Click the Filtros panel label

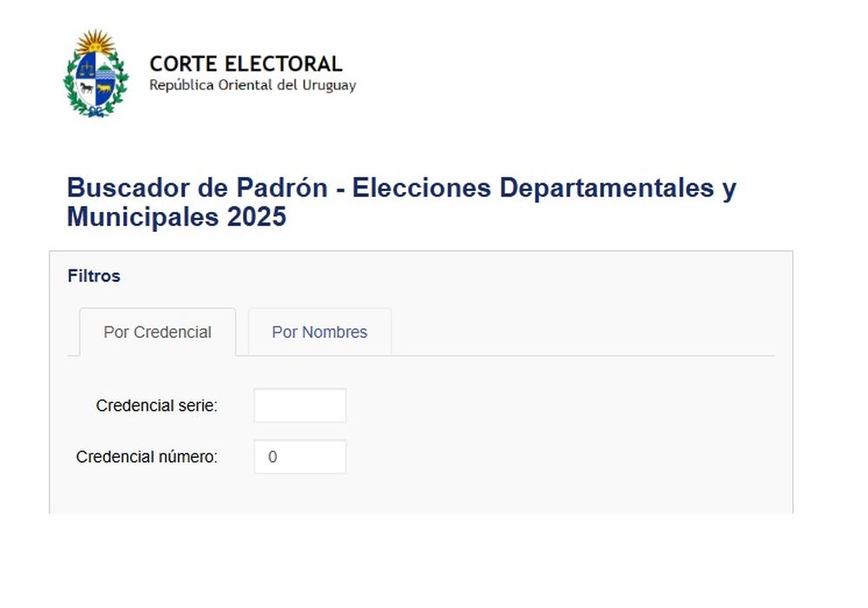point(94,276)
